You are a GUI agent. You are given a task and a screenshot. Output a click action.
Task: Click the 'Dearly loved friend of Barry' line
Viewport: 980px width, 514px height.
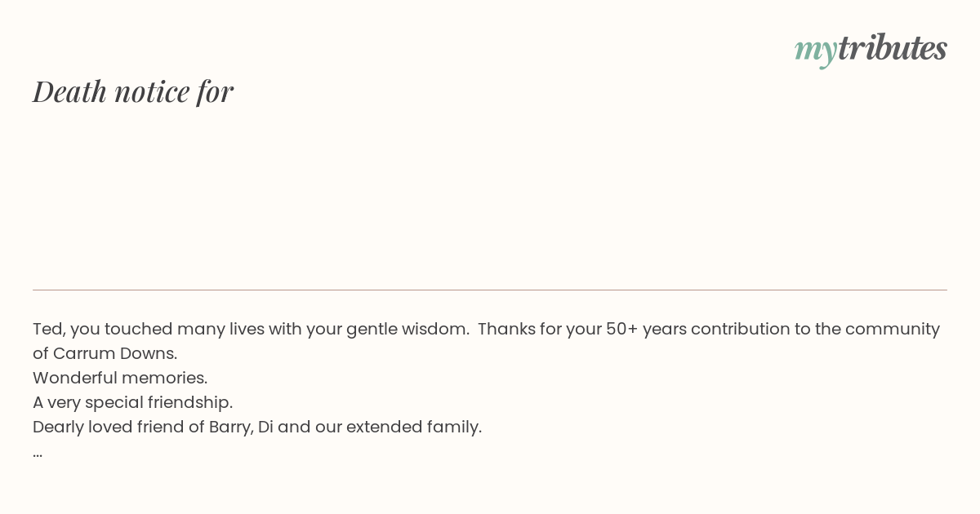[x=257, y=427]
